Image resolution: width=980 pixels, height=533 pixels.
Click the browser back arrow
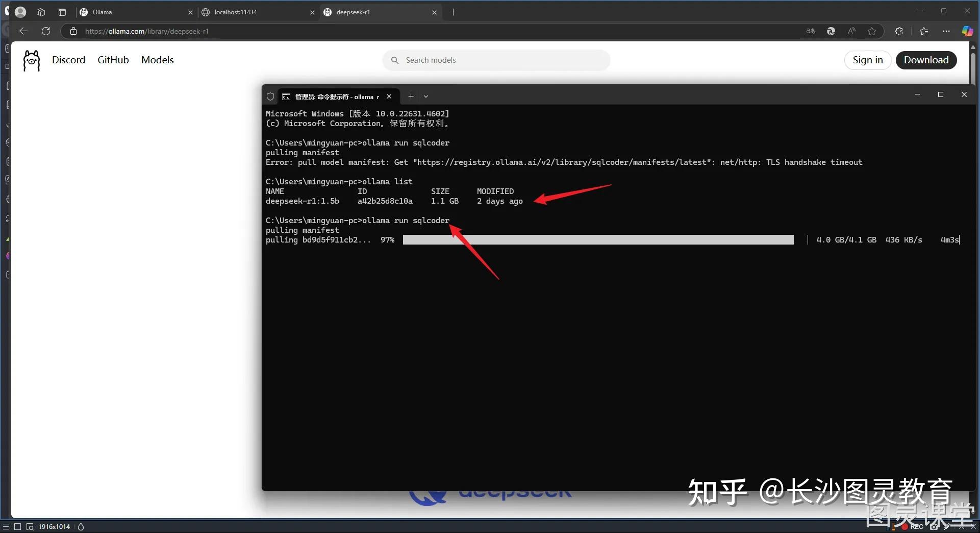(x=23, y=31)
